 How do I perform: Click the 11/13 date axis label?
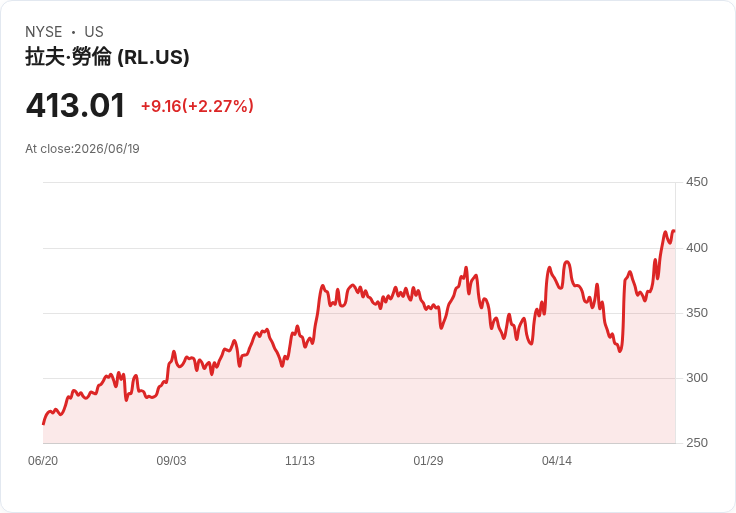pyautogui.click(x=299, y=461)
